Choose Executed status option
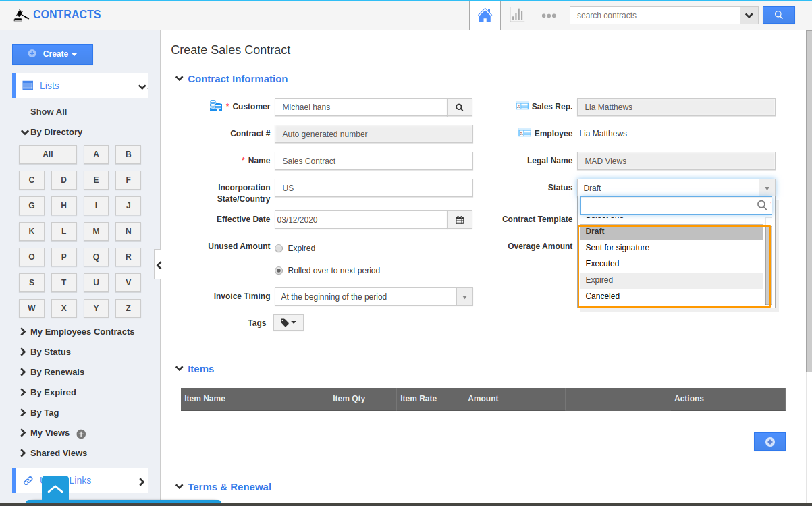This screenshot has height=506, width=812. pos(672,264)
